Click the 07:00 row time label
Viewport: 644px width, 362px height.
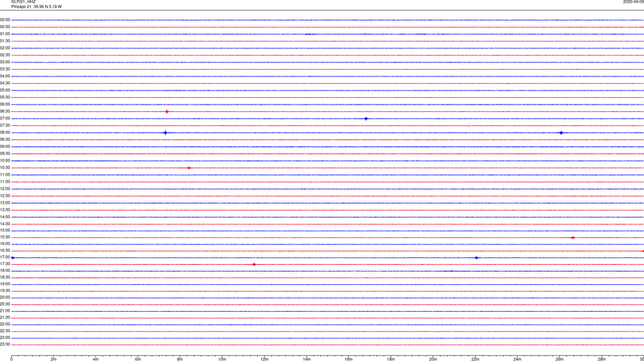(5, 119)
